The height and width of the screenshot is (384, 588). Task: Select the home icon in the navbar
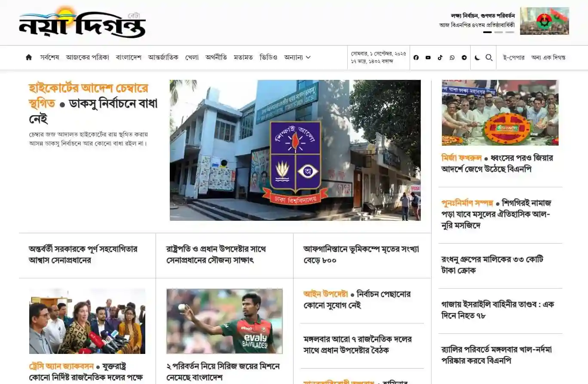pyautogui.click(x=28, y=57)
